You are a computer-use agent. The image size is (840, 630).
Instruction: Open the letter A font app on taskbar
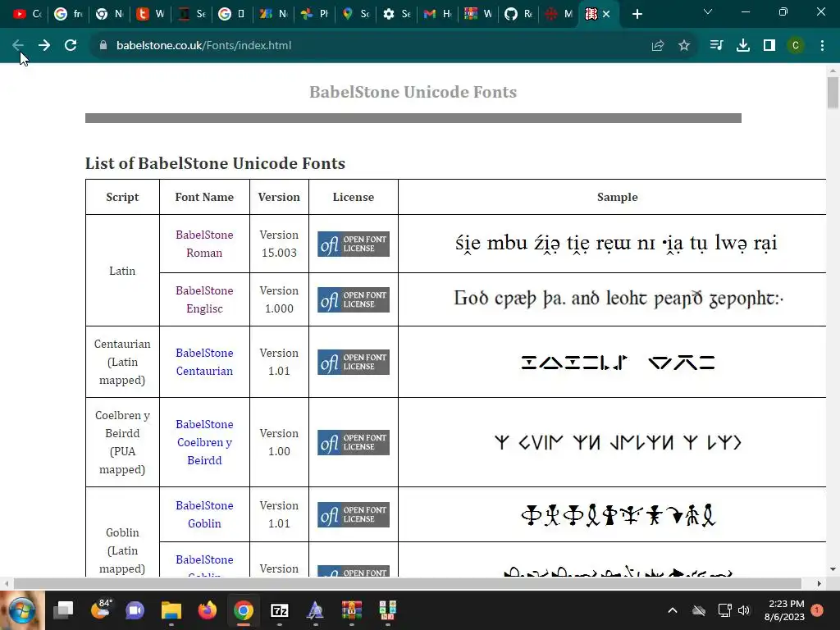pyautogui.click(x=316, y=610)
